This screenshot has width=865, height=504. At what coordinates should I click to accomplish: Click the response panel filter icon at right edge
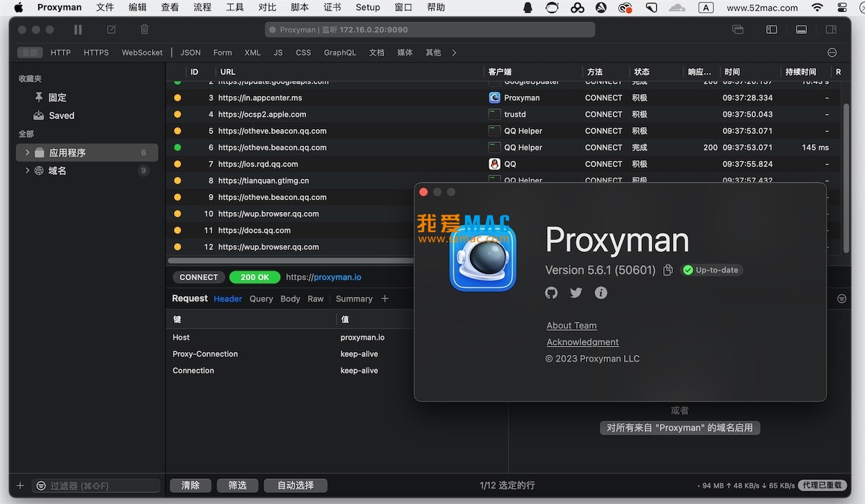click(x=842, y=298)
